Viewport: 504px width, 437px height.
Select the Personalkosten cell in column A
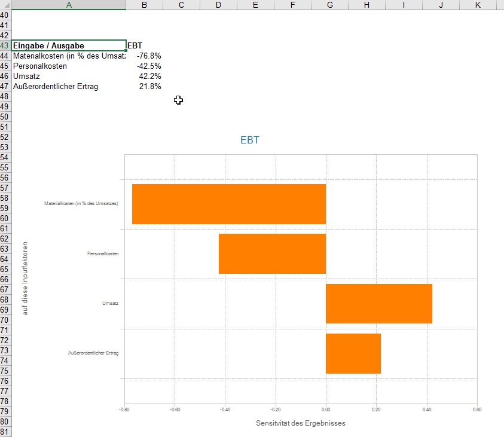(x=69, y=66)
